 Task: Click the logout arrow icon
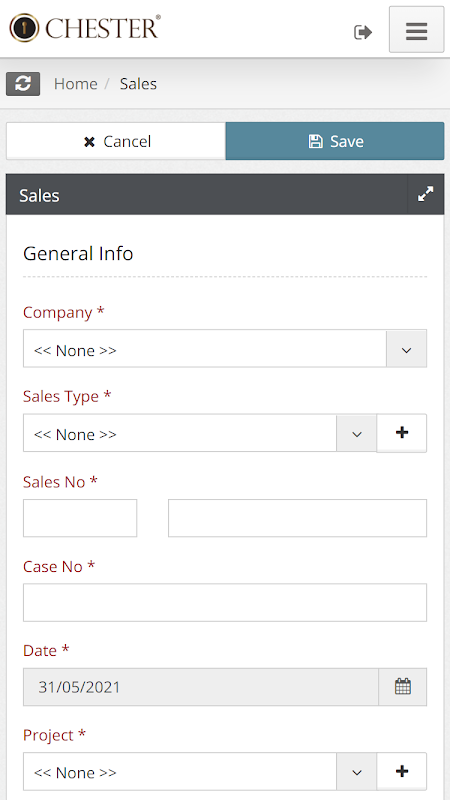tap(363, 32)
